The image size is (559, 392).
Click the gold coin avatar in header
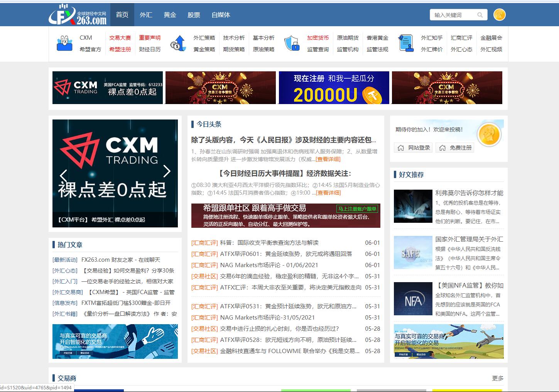click(x=499, y=15)
